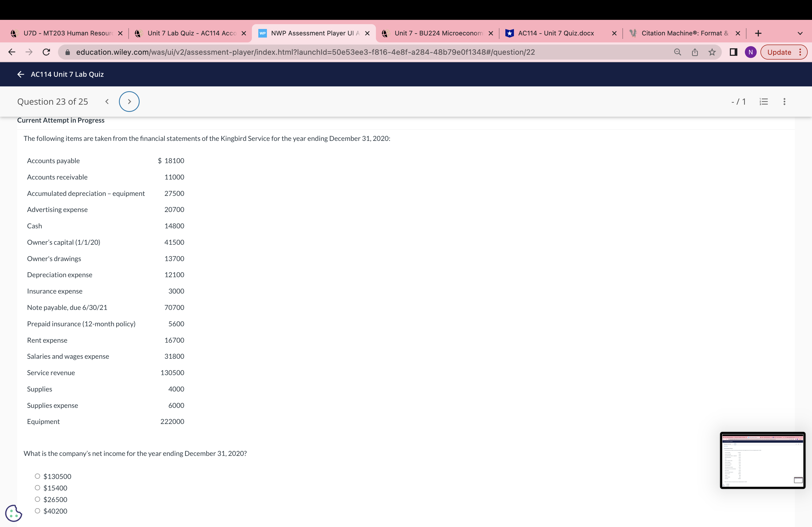The height and width of the screenshot is (527, 812).
Task: Open the question list icon
Action: [763, 101]
